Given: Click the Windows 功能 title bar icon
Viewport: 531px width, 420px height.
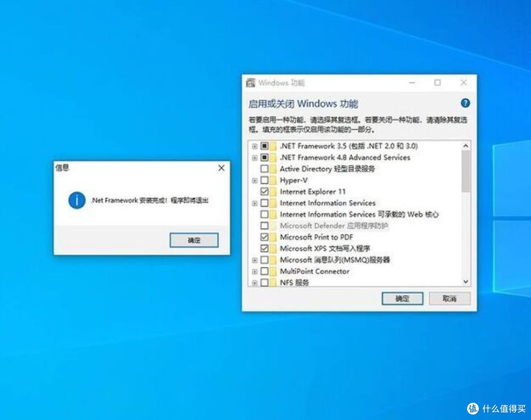Looking at the screenshot, I should click(x=251, y=83).
